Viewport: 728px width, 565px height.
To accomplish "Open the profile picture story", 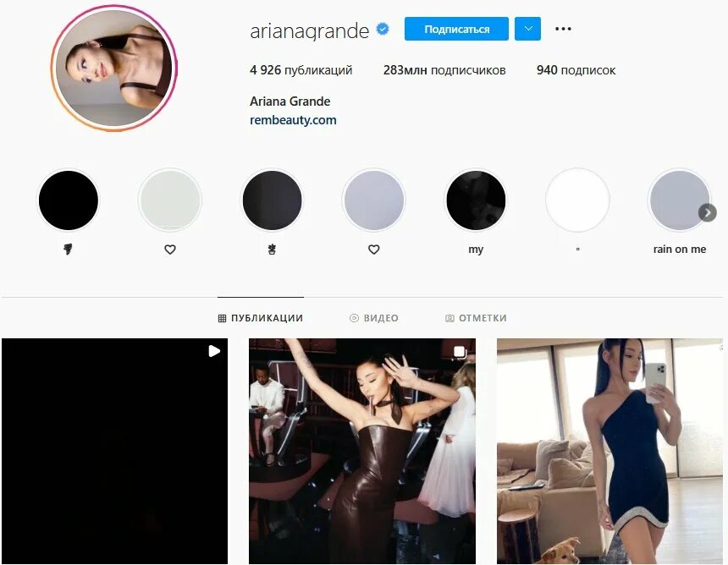I will click(x=113, y=69).
